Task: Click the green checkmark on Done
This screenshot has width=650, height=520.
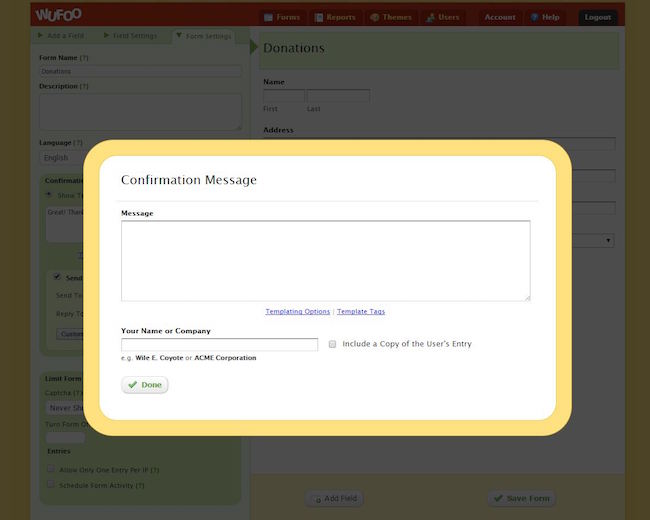Action: pyautogui.click(x=133, y=385)
